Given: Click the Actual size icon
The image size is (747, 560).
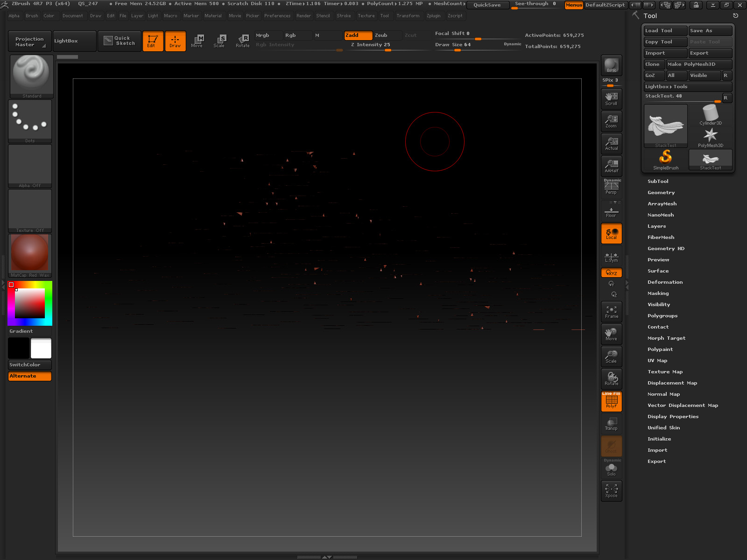Looking at the screenshot, I should coord(611,143).
